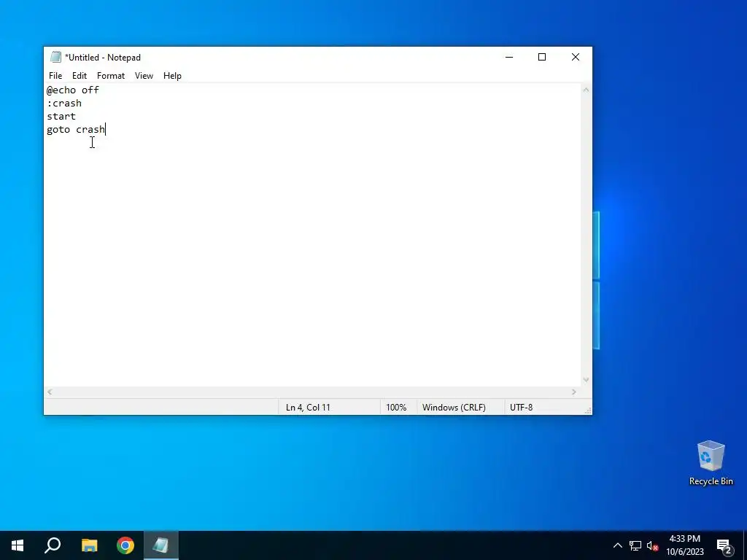
Task: Open the Help menu
Action: pos(172,76)
